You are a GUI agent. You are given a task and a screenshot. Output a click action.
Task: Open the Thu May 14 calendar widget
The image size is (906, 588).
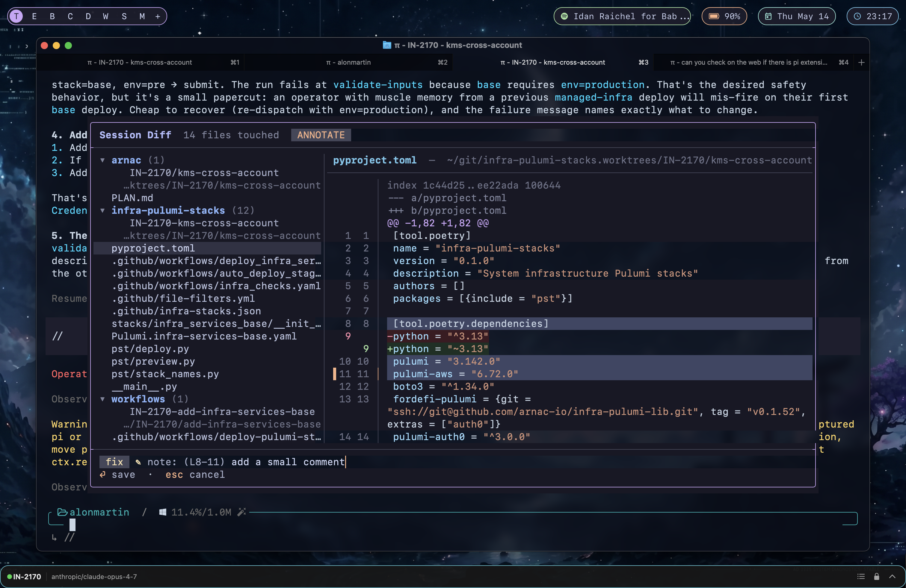[x=796, y=16]
